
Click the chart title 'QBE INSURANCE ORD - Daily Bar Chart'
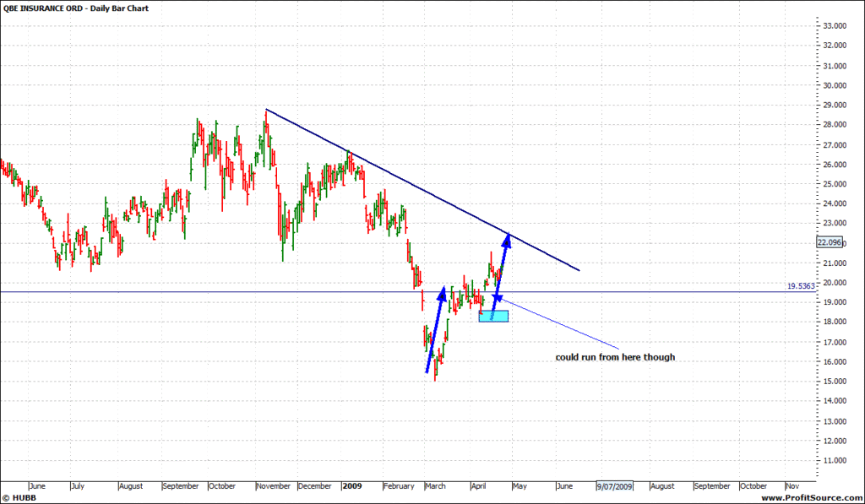tap(76, 8)
